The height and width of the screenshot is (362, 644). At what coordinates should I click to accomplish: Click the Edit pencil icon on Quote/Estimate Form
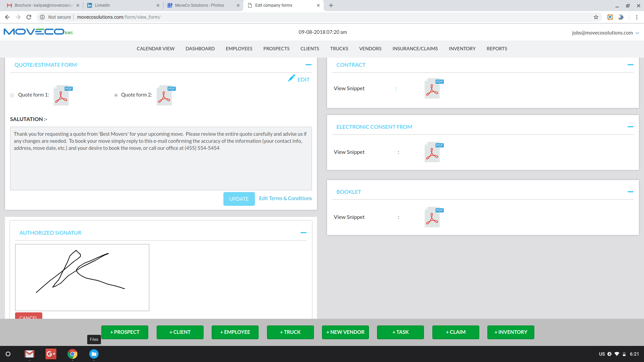(x=291, y=78)
